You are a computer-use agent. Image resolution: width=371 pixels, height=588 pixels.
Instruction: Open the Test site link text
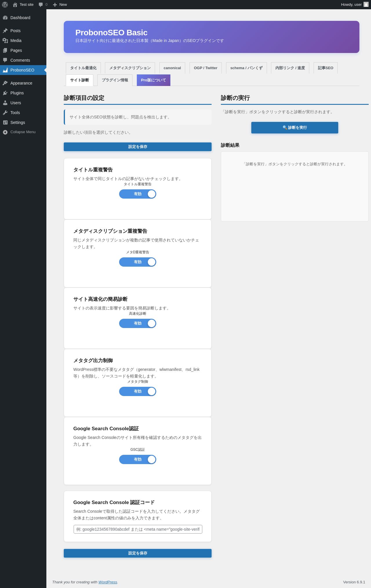pyautogui.click(x=27, y=5)
